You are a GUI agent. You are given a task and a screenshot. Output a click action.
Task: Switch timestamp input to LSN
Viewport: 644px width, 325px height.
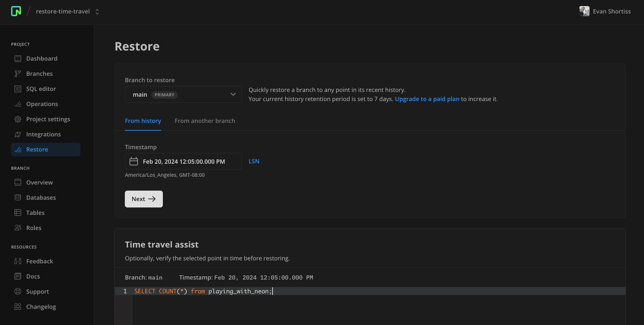[254, 161]
